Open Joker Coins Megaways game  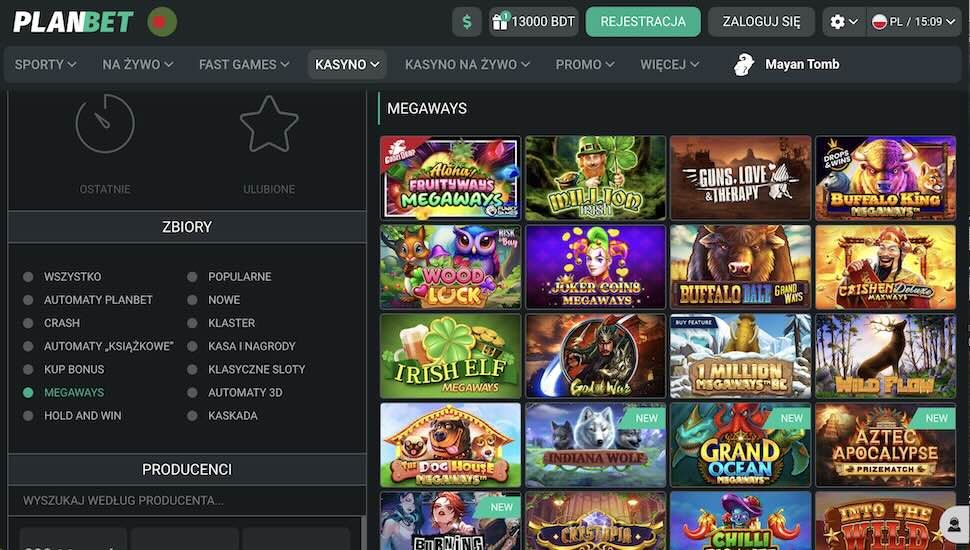point(595,267)
